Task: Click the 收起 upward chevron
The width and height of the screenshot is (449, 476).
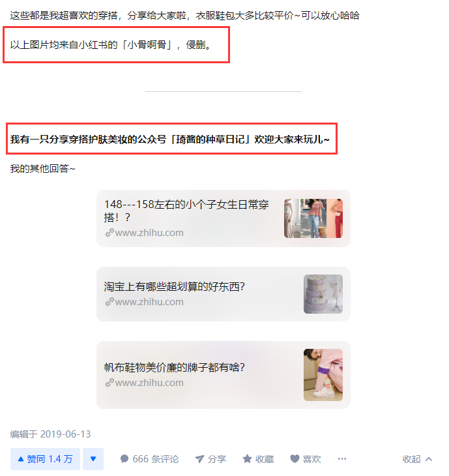Action: point(429,458)
